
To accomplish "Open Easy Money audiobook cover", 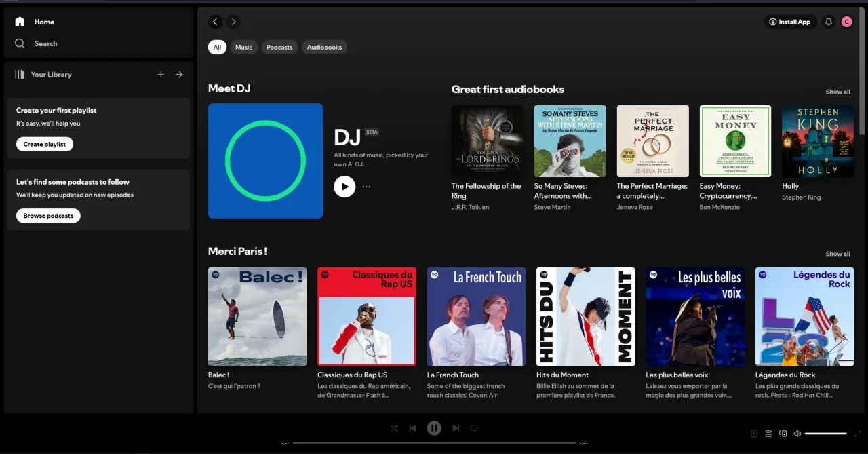I will (x=736, y=141).
